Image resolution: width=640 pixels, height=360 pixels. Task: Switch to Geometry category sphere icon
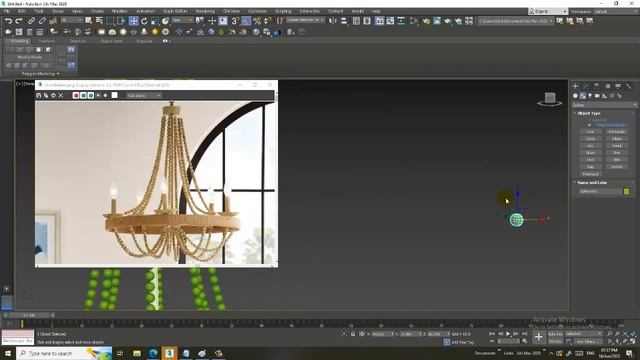pyautogui.click(x=575, y=96)
